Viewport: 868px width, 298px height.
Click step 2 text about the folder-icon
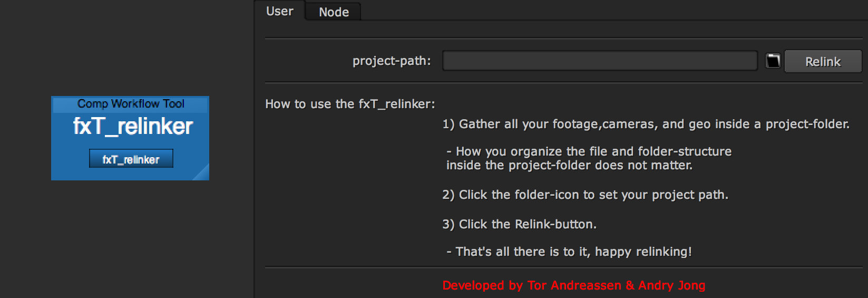pos(585,195)
